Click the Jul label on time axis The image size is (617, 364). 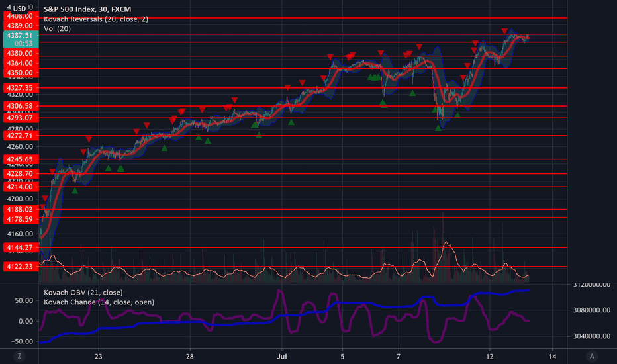pos(282,357)
